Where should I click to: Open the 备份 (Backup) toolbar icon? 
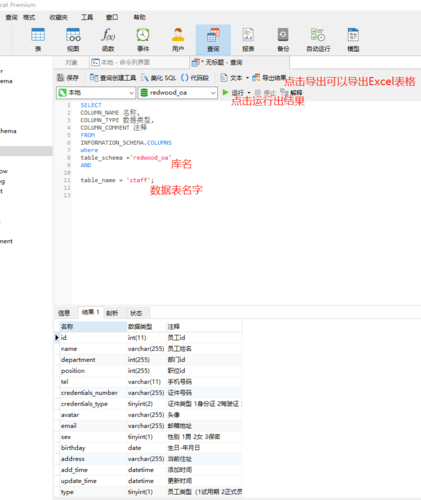click(283, 40)
